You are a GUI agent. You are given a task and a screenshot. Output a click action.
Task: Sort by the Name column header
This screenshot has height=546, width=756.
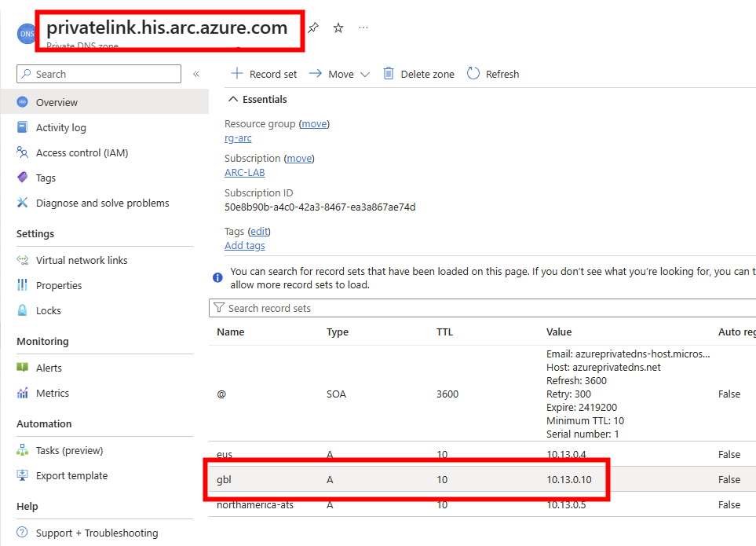231,332
